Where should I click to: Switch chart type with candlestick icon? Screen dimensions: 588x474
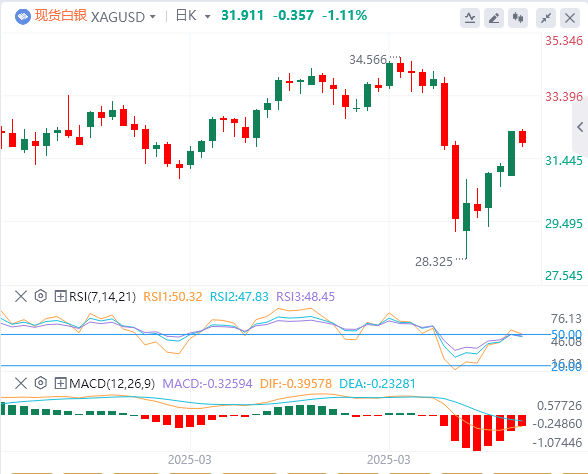point(518,18)
